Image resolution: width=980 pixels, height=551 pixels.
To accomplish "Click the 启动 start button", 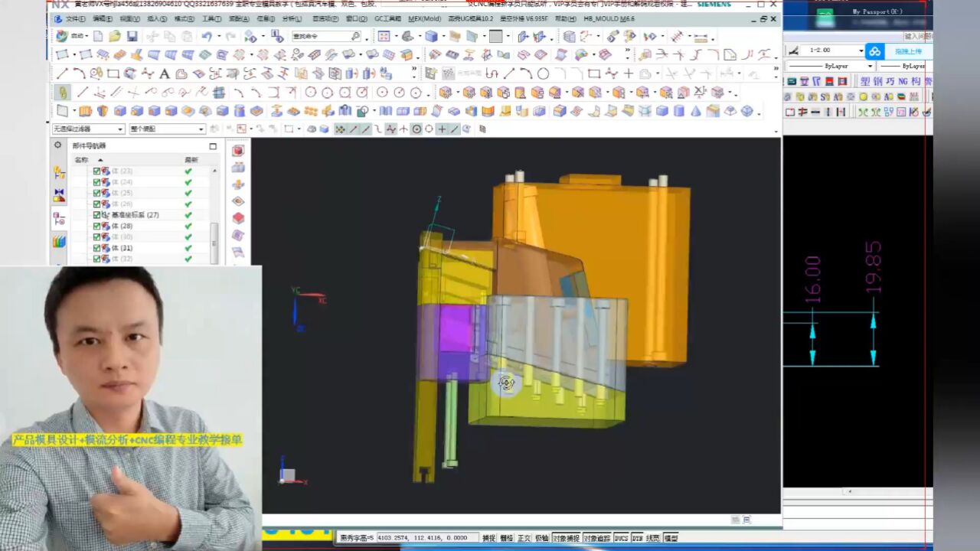I will coord(73,36).
